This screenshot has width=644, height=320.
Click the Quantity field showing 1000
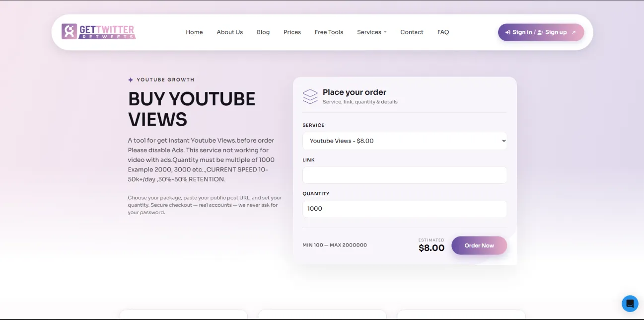[405, 209]
